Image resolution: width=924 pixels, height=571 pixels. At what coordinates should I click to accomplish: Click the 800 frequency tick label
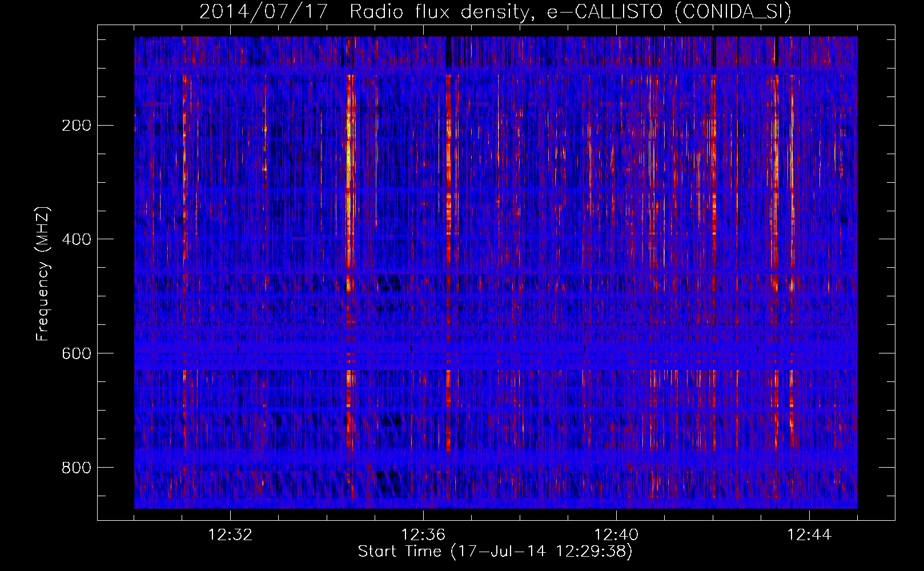76,468
